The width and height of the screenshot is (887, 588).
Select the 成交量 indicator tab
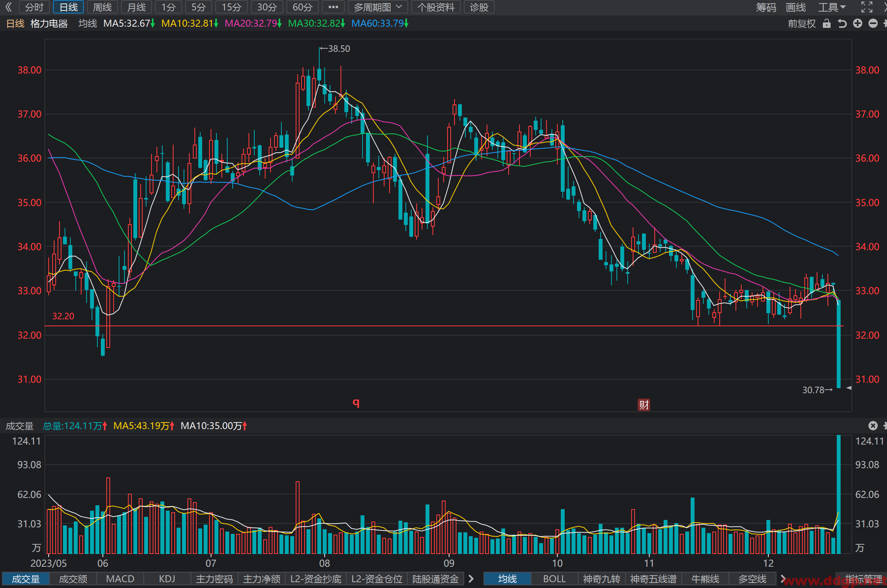pyautogui.click(x=26, y=579)
